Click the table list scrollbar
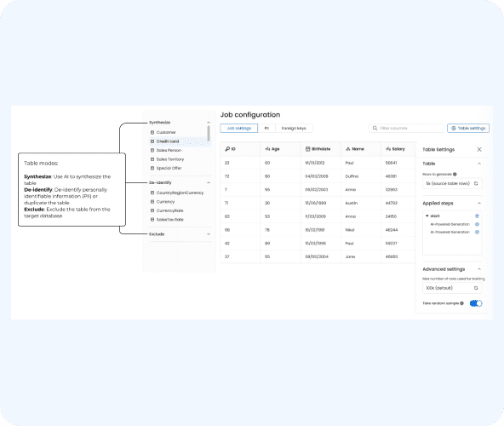The height and width of the screenshot is (426, 504). (209, 134)
